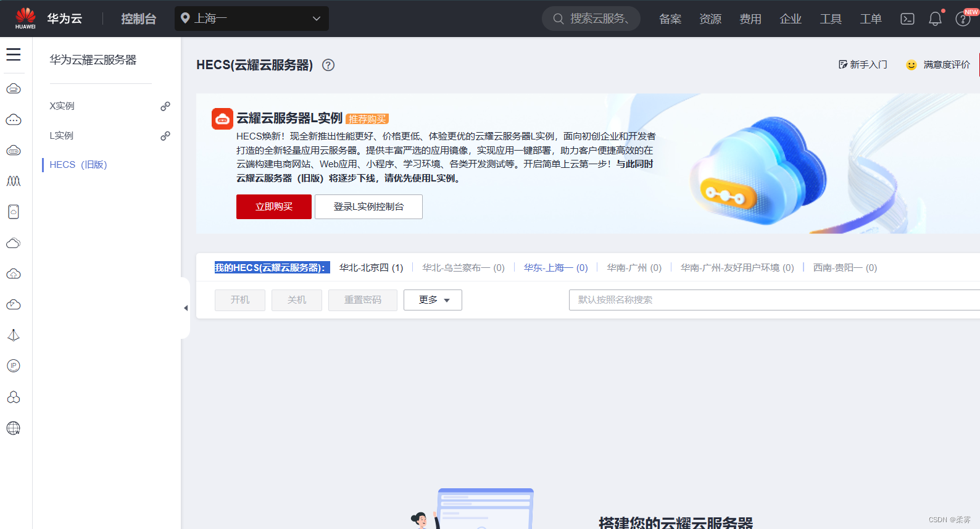Click the 关机 button

pyautogui.click(x=297, y=300)
